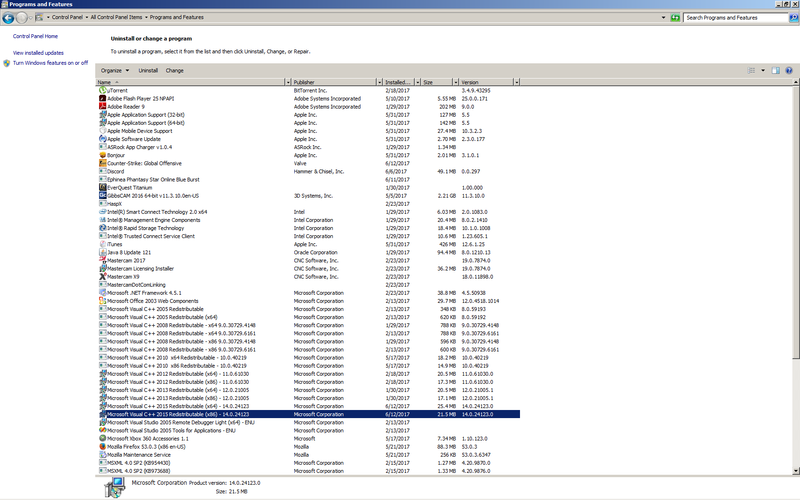
Task: Click the vertical scrollbar thumb
Action: coord(796,222)
